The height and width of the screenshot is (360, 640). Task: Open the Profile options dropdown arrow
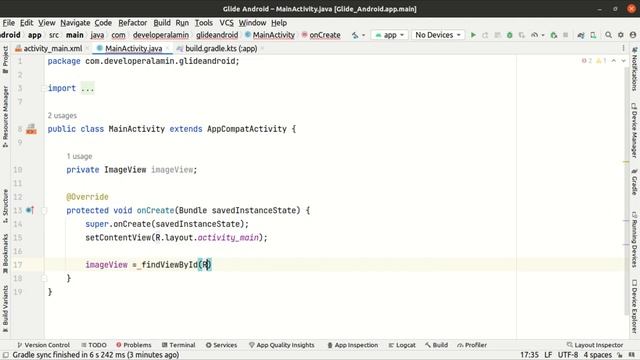542,35
